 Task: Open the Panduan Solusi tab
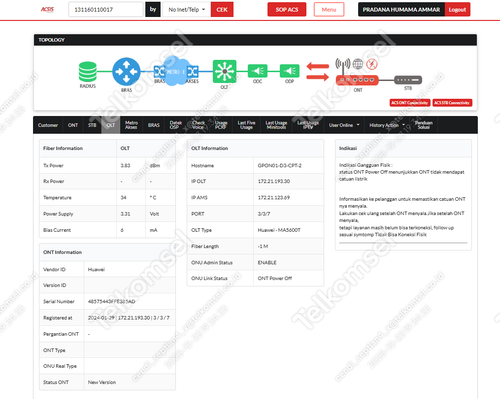click(424, 125)
